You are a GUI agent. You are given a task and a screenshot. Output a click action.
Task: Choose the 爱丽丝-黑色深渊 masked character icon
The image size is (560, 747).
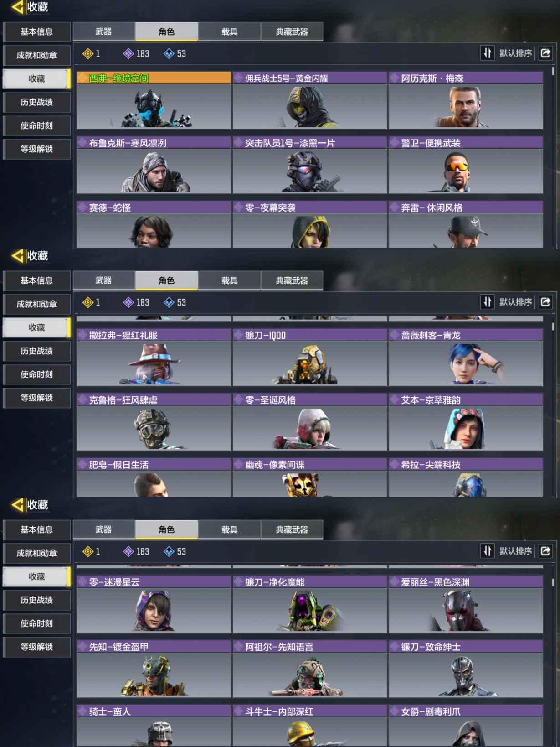click(x=460, y=611)
